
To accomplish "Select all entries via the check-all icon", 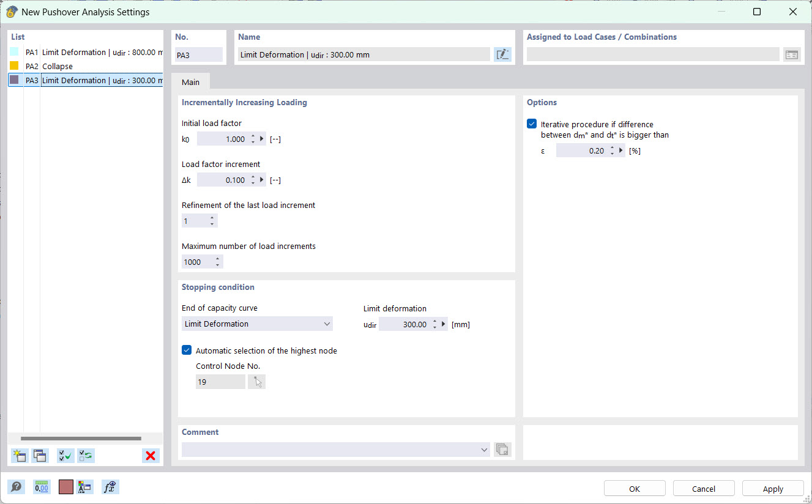I will 65,455.
